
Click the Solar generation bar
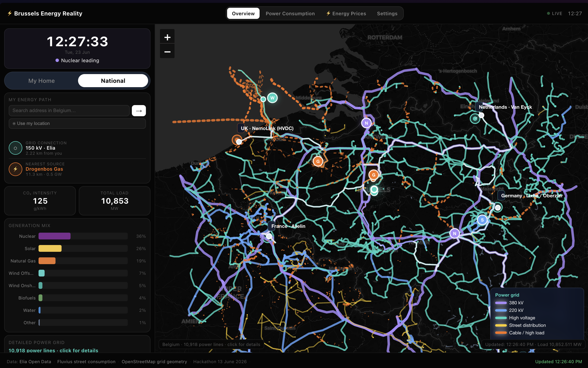[83, 248]
